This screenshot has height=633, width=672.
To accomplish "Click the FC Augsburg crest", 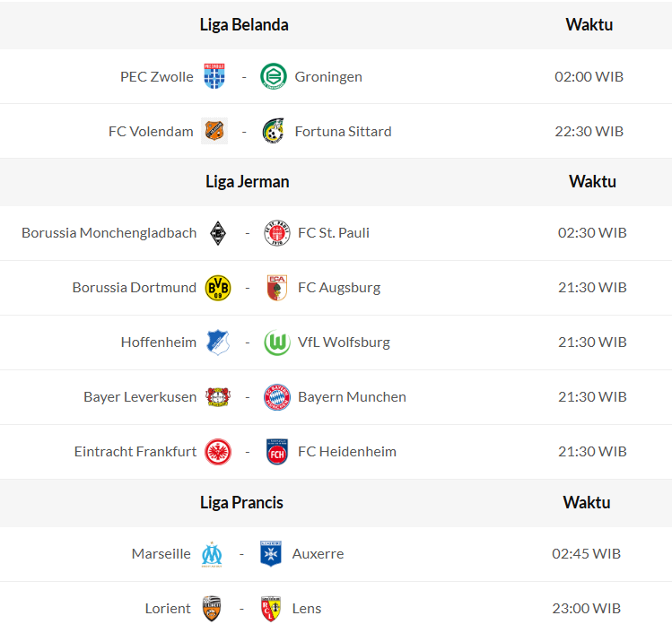I will (276, 288).
